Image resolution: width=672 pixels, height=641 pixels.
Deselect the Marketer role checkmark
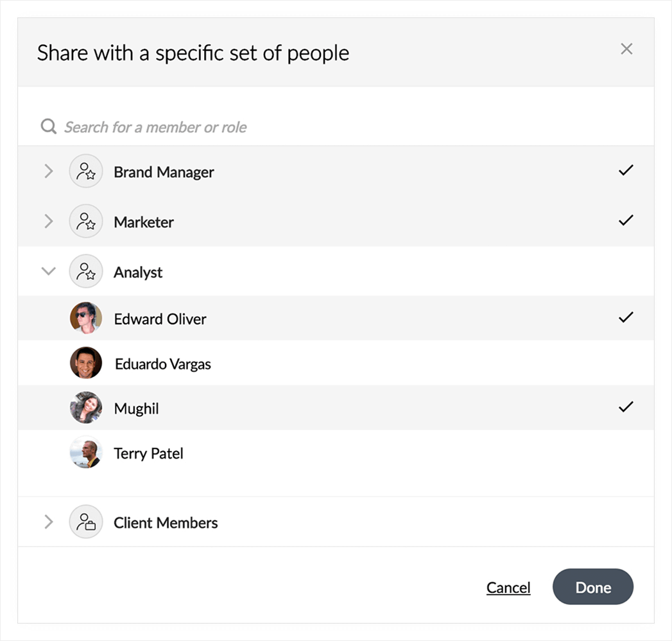pyautogui.click(x=626, y=220)
